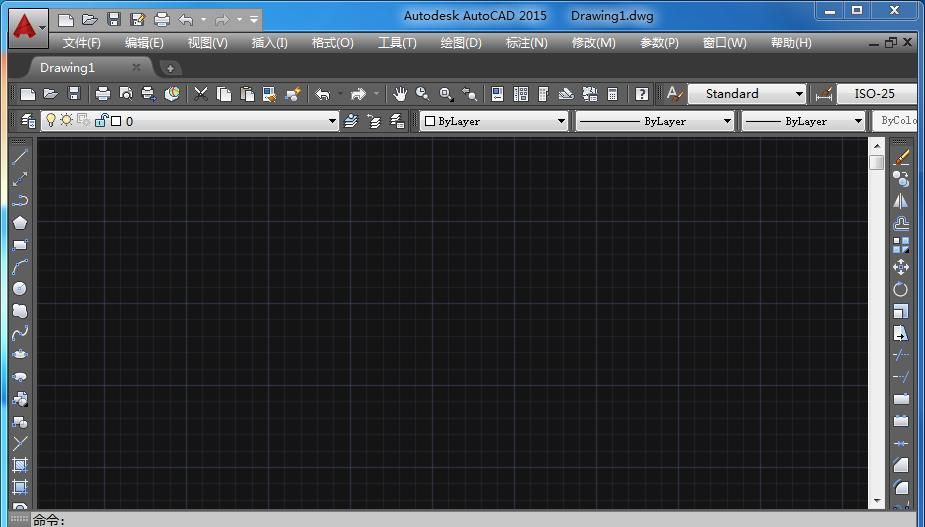Screen dimensions: 925x527
Task: Select the Scale modify tool
Action: point(901,311)
